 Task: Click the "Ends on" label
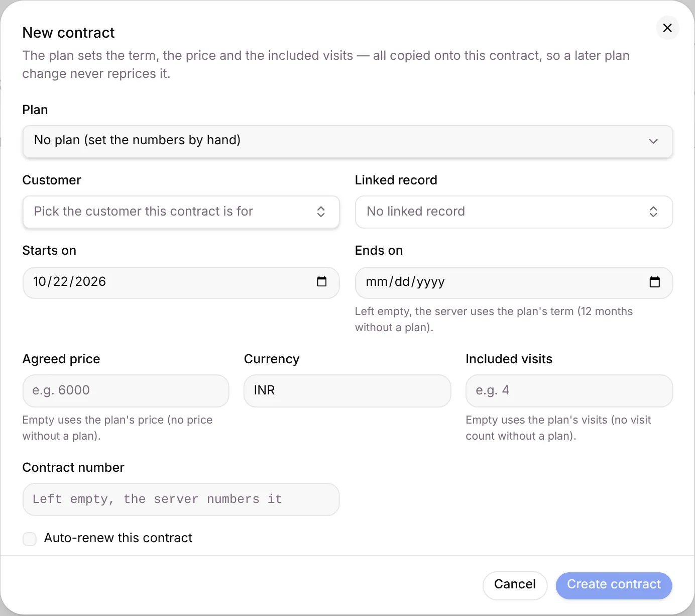(x=379, y=251)
